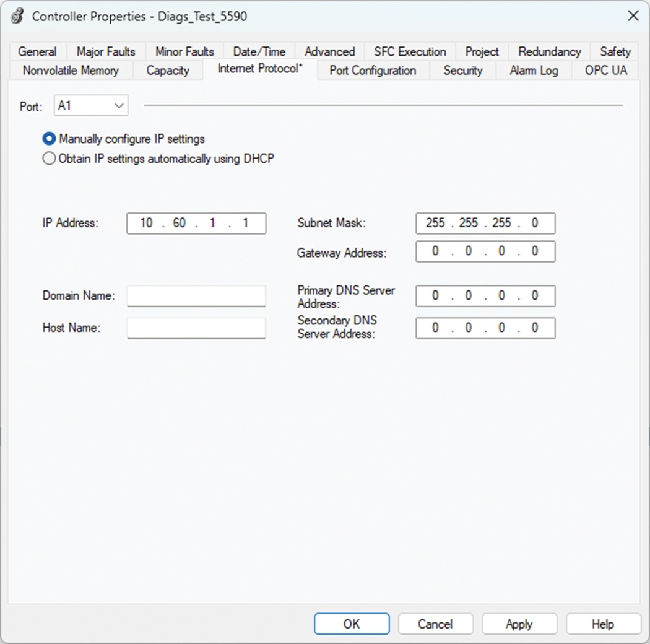Show the Date/Time tab
The width and height of the screenshot is (650, 644).
coord(259,52)
